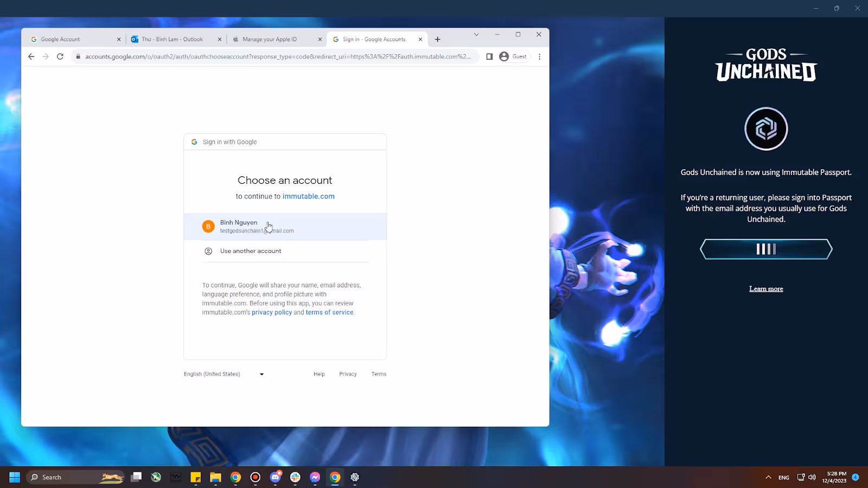The image size is (868, 488).
Task: Open the terms of service link
Action: pos(329,312)
